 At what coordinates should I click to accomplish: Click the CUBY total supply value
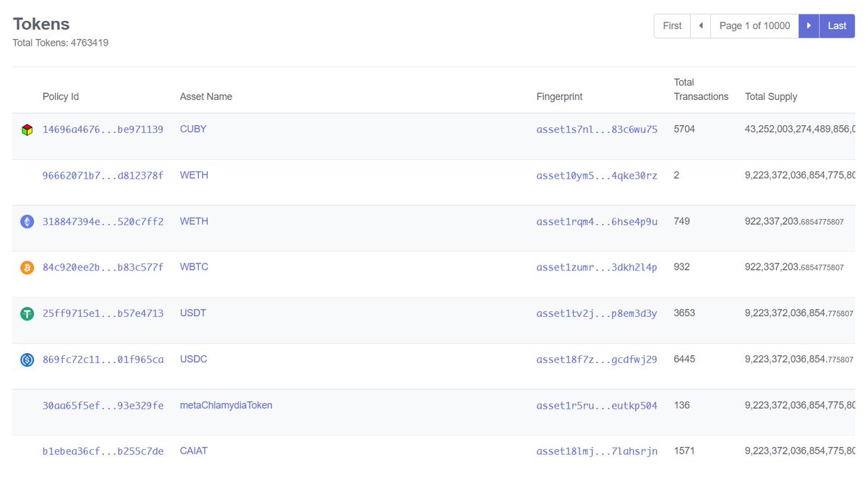tap(800, 129)
